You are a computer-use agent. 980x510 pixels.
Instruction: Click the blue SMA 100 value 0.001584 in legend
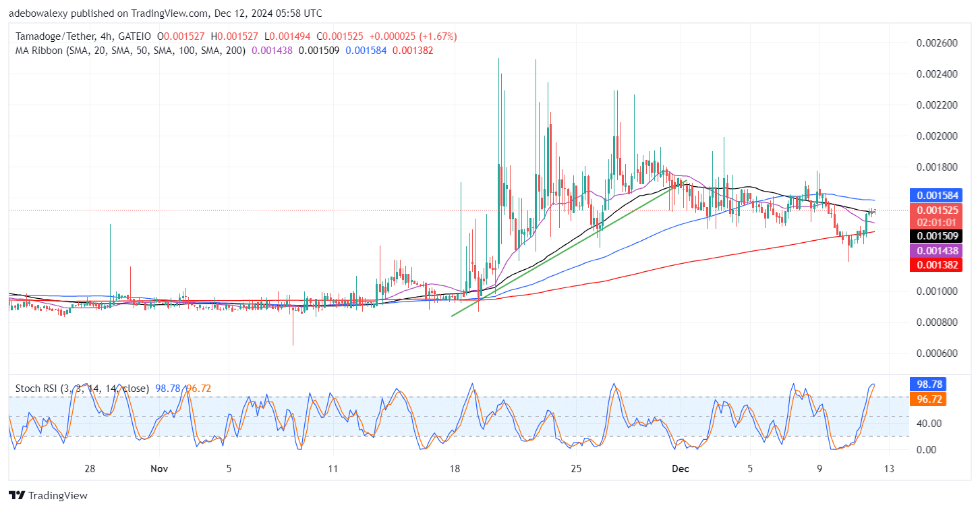coord(366,50)
